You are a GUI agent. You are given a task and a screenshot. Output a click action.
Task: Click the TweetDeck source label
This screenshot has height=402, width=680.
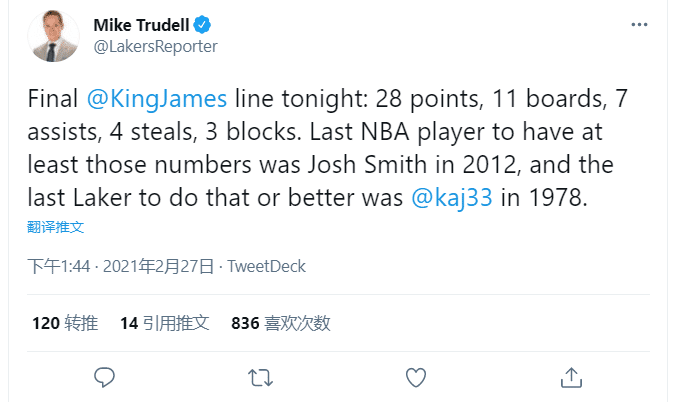(x=266, y=266)
